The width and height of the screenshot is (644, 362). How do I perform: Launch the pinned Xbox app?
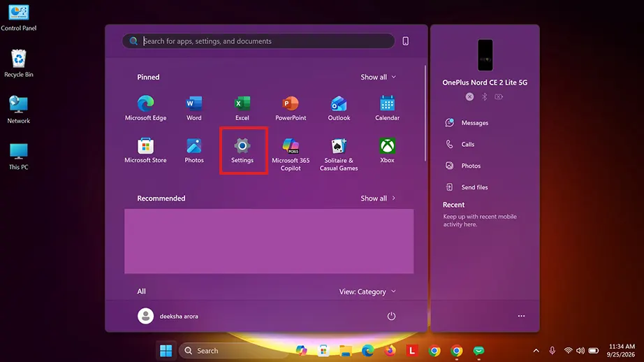[x=387, y=151]
